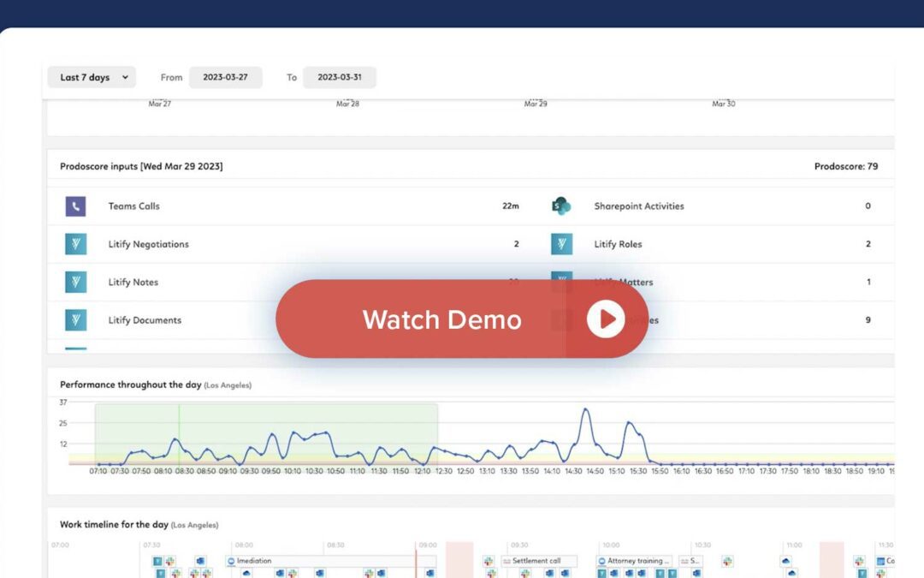Click the Litify Notes icon
The width and height of the screenshot is (924, 578).
(x=75, y=282)
